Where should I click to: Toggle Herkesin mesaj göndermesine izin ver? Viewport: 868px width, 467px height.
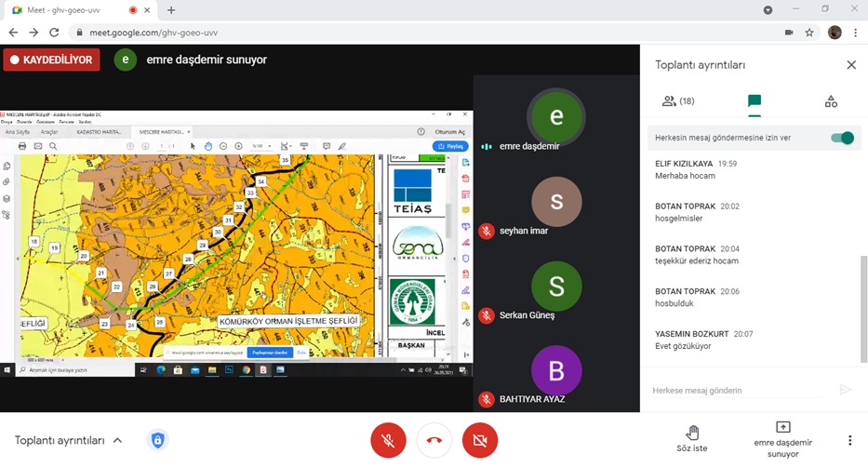coord(841,138)
